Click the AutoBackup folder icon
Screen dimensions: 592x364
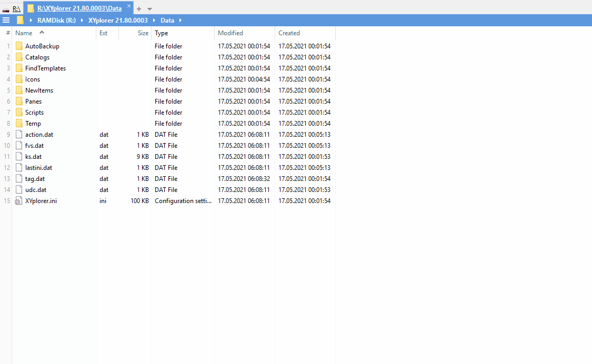19,46
